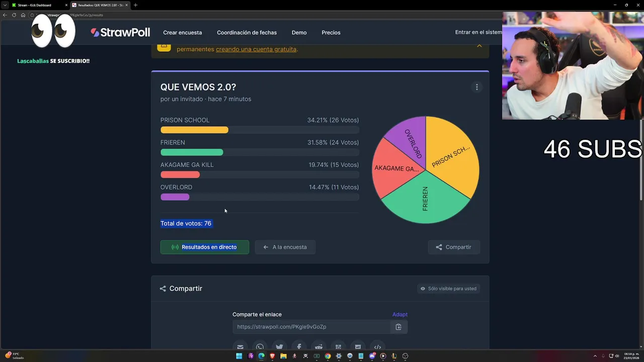Open the weather widget showing 33°C
The width and height of the screenshot is (644, 362).
coord(15,355)
